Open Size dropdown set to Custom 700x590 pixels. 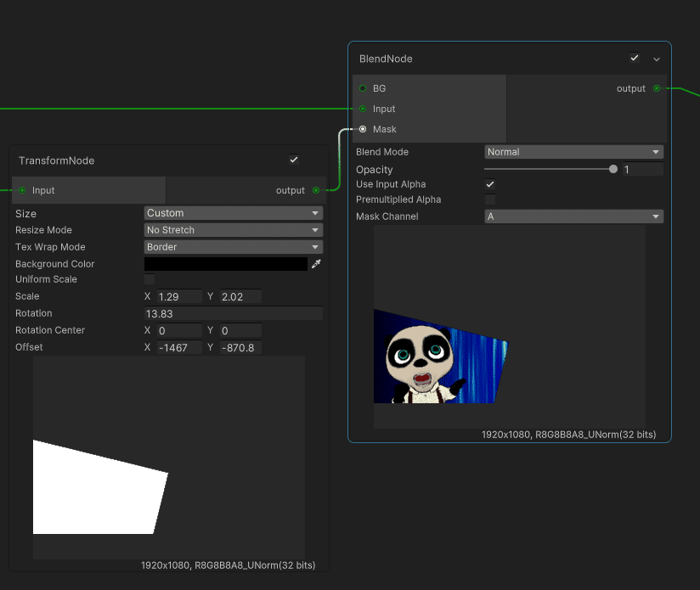click(x=234, y=213)
